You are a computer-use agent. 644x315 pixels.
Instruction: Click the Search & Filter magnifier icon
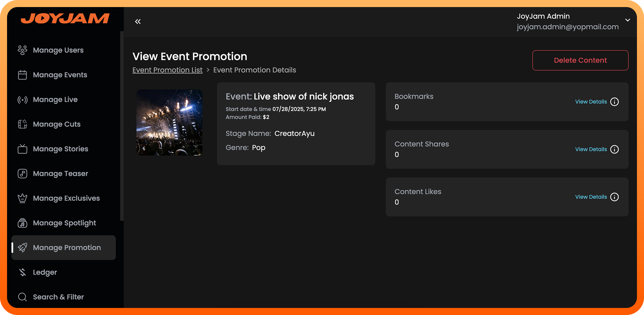click(22, 297)
